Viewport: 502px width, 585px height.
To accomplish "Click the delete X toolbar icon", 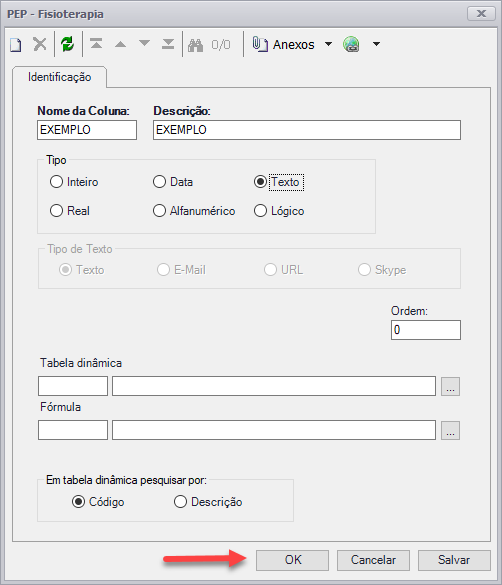I will 40,44.
